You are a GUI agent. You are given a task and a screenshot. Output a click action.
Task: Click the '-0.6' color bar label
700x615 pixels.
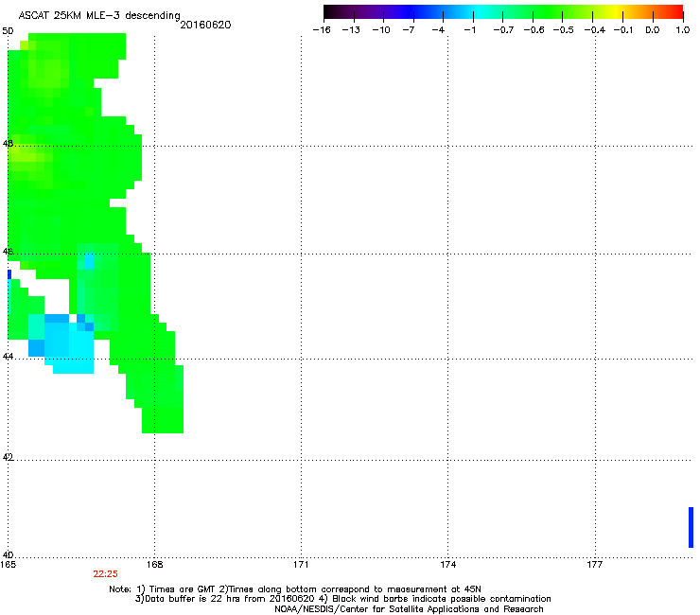pyautogui.click(x=534, y=30)
